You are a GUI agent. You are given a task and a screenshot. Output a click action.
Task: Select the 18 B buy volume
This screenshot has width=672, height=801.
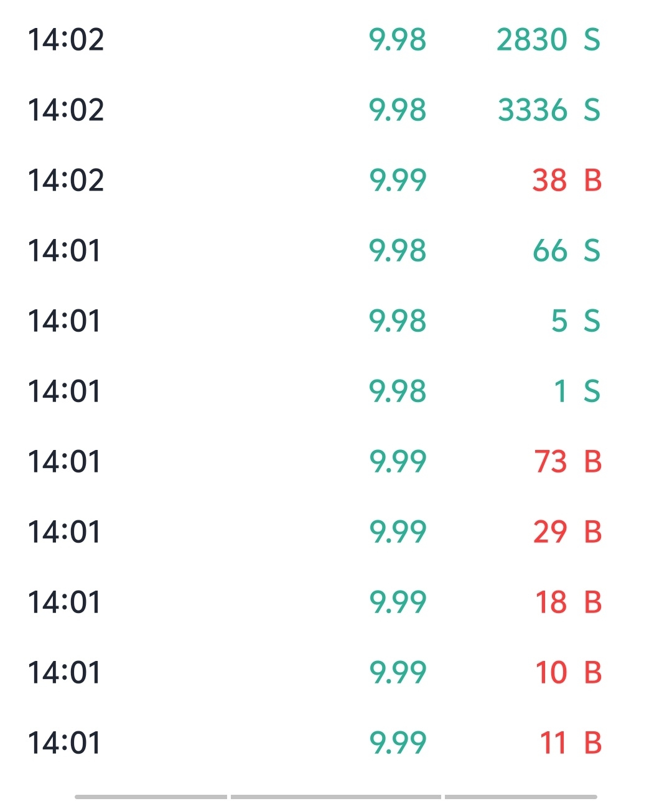[x=551, y=602]
